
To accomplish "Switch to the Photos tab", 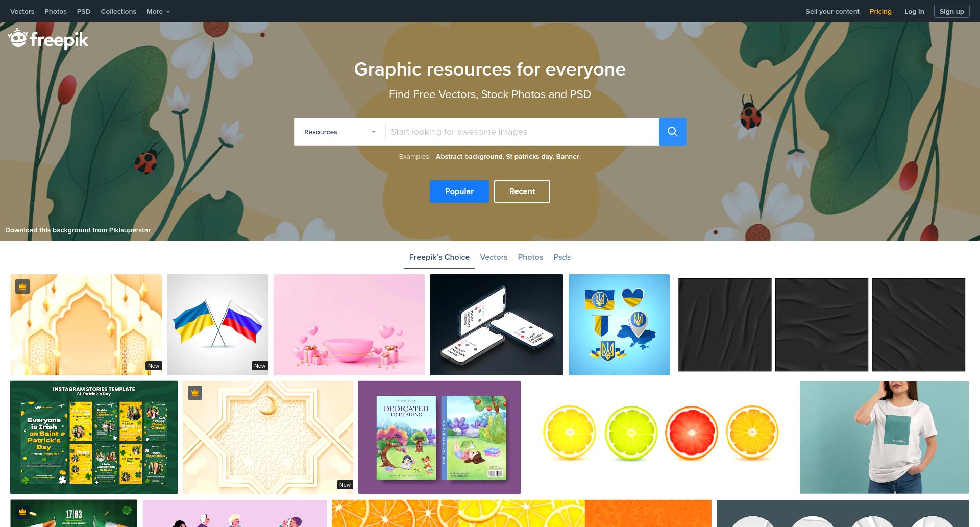I will pyautogui.click(x=530, y=257).
